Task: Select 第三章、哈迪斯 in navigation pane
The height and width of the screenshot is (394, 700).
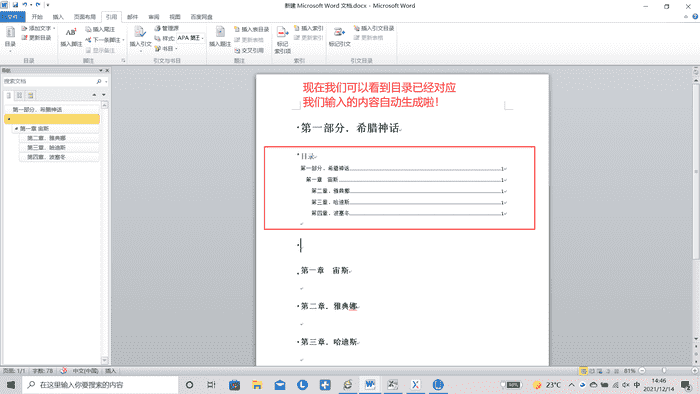Action: click(x=59, y=148)
